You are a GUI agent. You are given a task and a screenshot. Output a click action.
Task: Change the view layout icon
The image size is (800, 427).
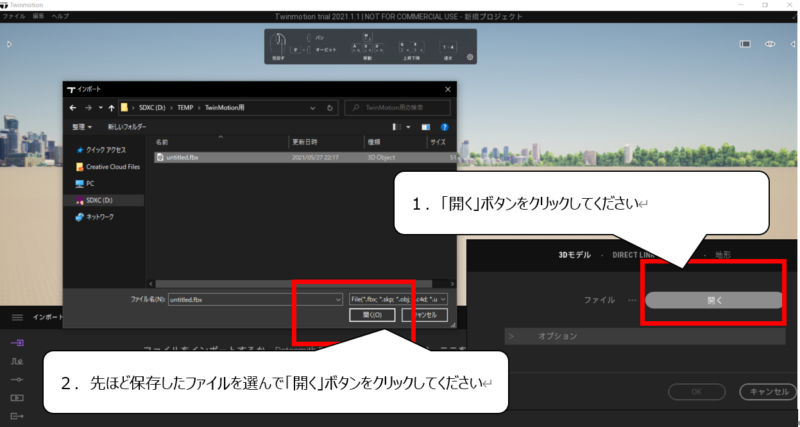396,127
